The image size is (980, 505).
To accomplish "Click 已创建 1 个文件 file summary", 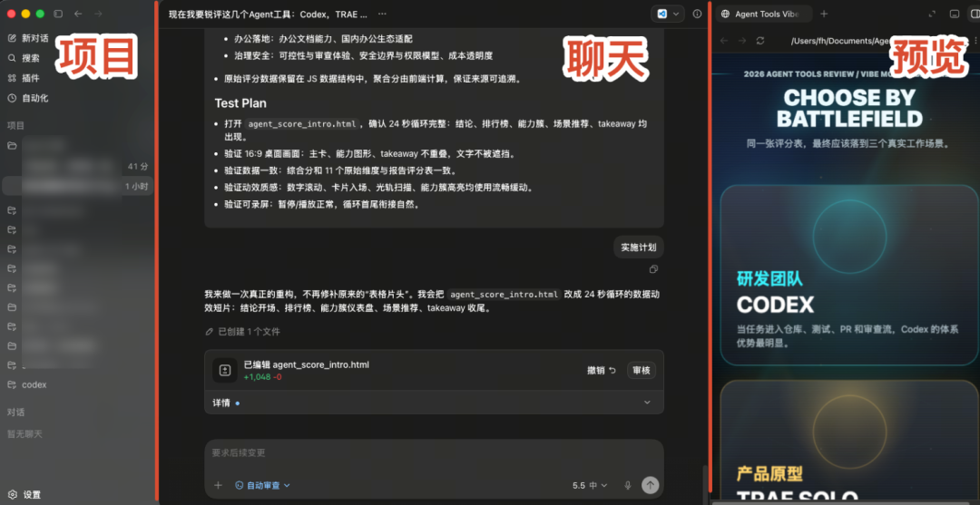I will [x=243, y=332].
